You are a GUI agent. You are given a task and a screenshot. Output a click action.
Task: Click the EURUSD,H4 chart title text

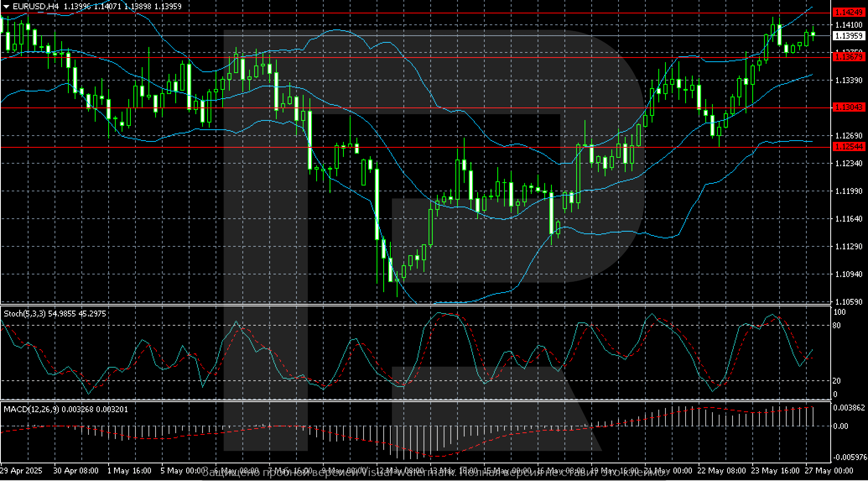click(35, 7)
